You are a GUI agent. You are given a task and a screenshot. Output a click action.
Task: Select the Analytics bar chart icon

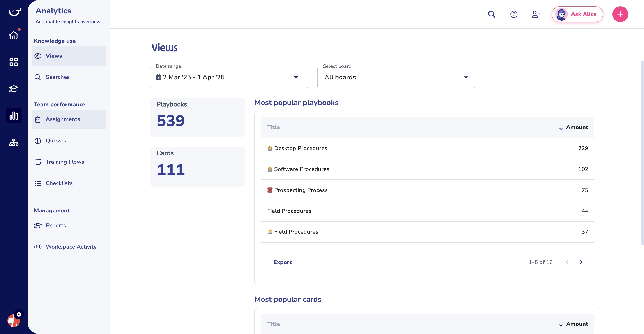pyautogui.click(x=14, y=115)
